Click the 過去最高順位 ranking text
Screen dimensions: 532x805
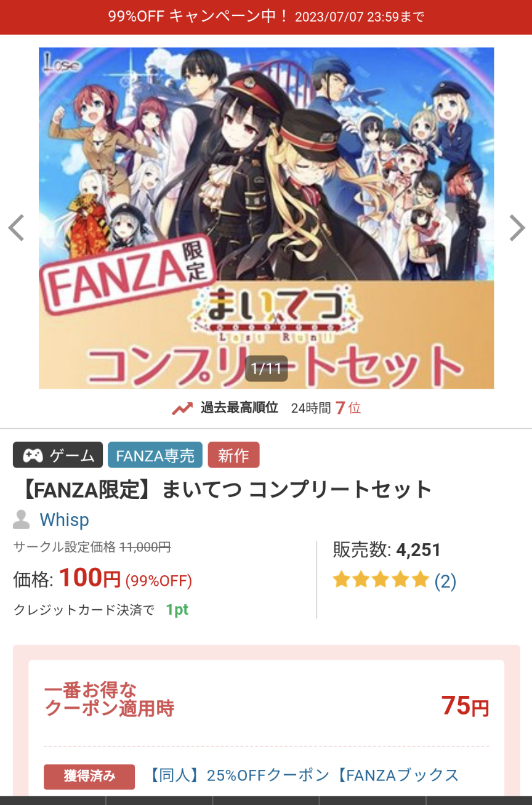(239, 408)
